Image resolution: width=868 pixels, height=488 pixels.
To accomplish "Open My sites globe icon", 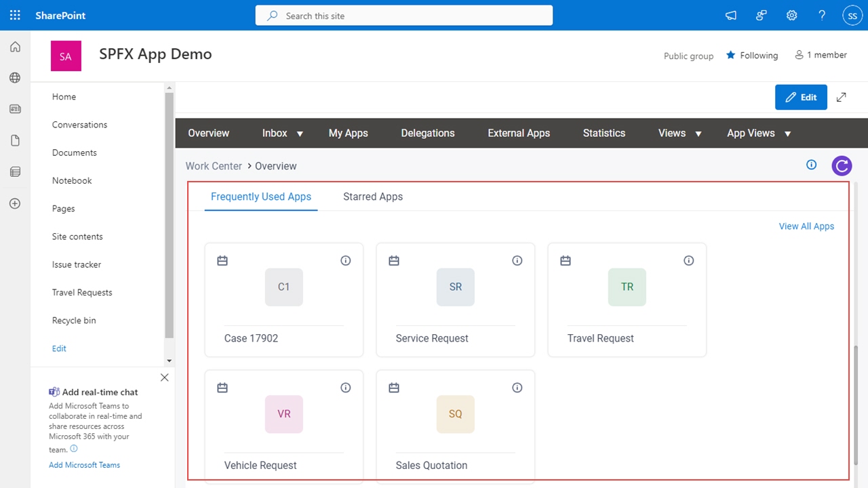I will 15,78.
